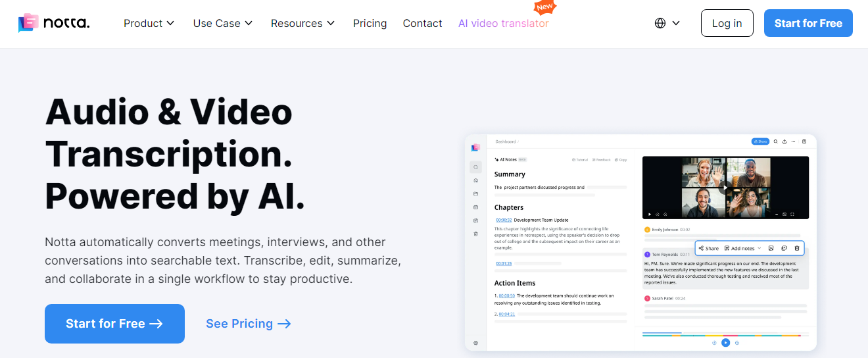868x358 pixels.
Task: Click Add notes in the floating toolbar
Action: coord(739,248)
